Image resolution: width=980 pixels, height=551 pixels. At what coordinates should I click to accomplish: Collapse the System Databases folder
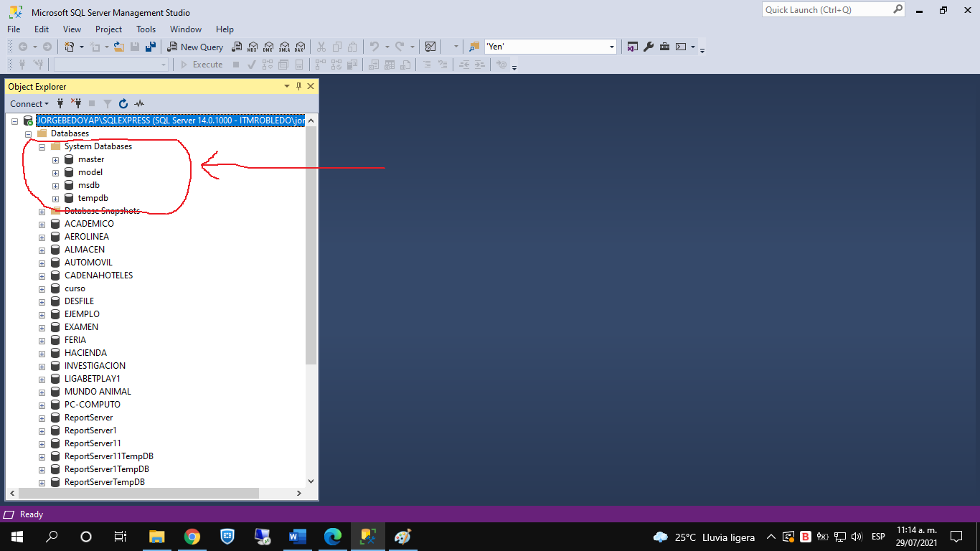(x=42, y=147)
